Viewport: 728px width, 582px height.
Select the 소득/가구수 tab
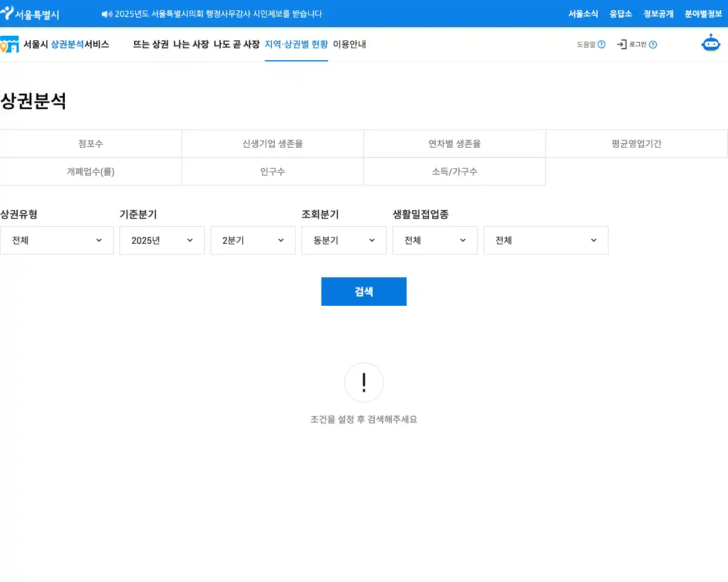tap(454, 172)
